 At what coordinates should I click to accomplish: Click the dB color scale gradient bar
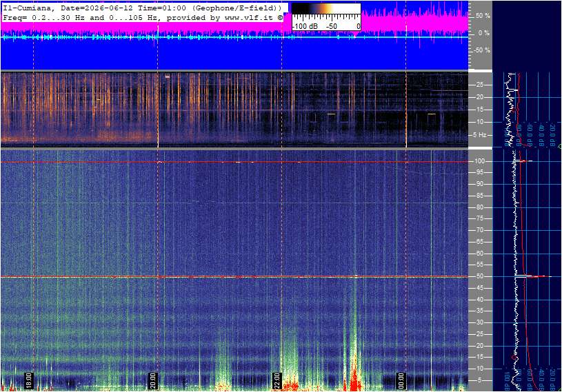[326, 9]
